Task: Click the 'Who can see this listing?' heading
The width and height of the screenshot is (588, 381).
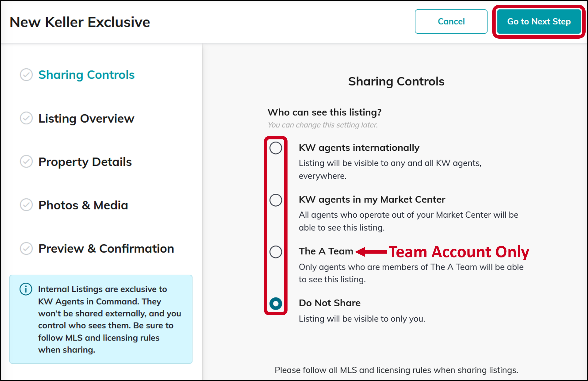Action: point(324,112)
